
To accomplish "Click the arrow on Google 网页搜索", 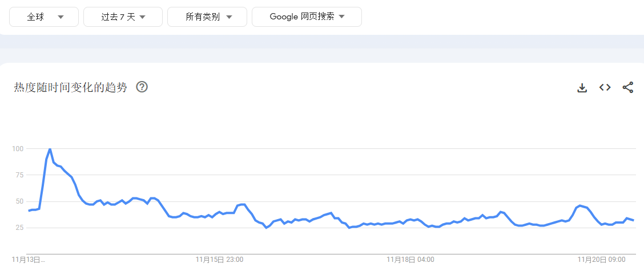I will [x=342, y=17].
